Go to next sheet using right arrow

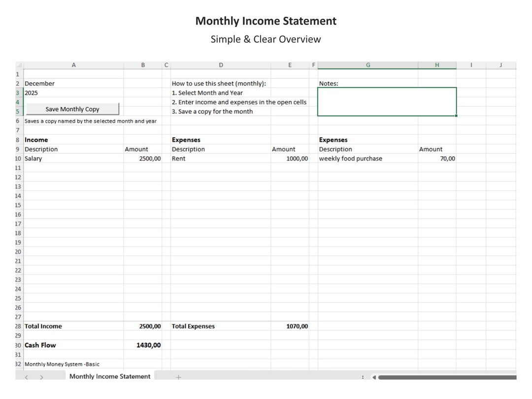click(41, 377)
